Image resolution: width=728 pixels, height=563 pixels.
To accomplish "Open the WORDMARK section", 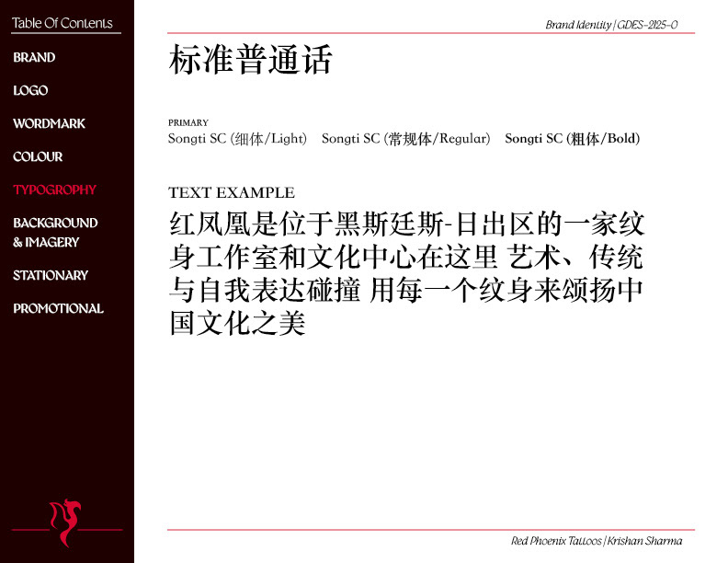I will (50, 123).
